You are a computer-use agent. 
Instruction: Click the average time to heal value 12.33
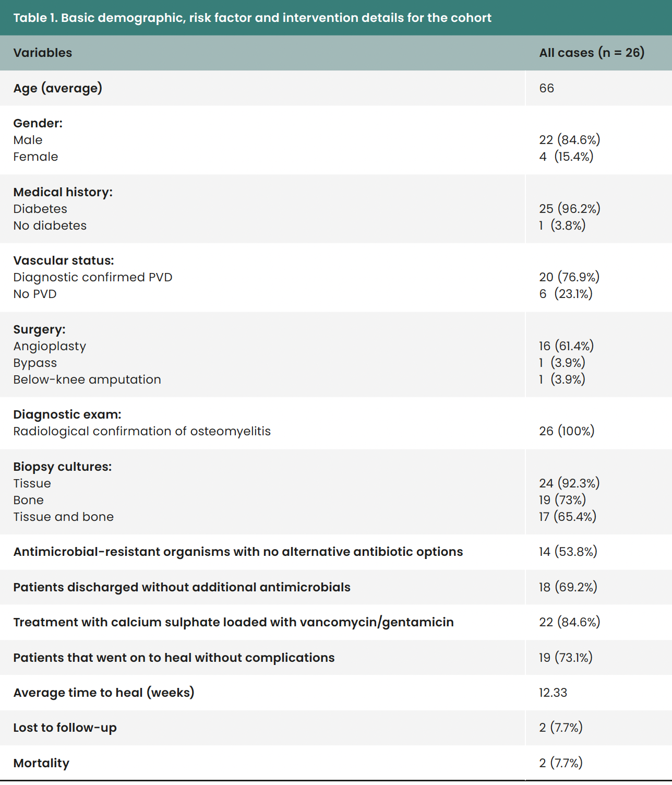point(553,693)
